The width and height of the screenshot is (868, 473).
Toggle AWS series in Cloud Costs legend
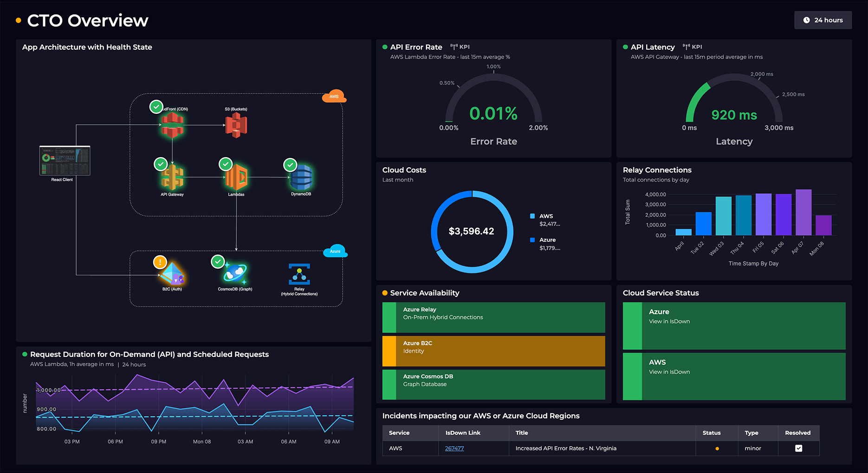[546, 216]
